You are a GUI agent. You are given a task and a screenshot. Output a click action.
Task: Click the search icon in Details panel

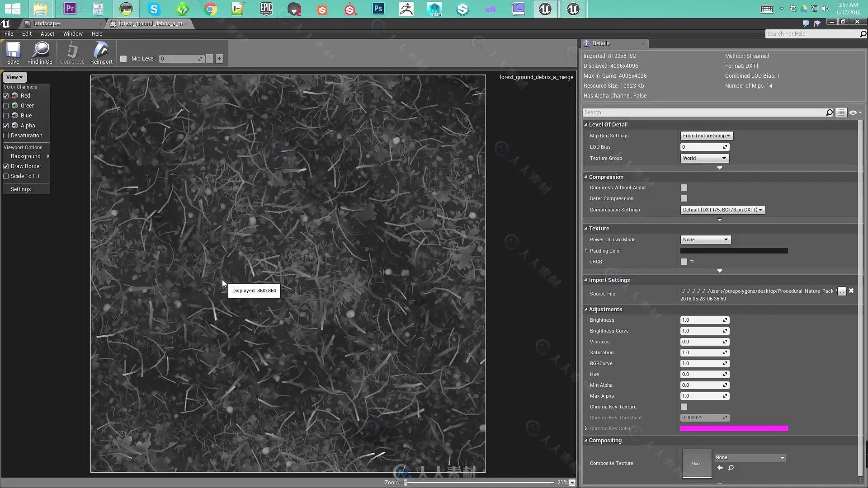point(829,112)
